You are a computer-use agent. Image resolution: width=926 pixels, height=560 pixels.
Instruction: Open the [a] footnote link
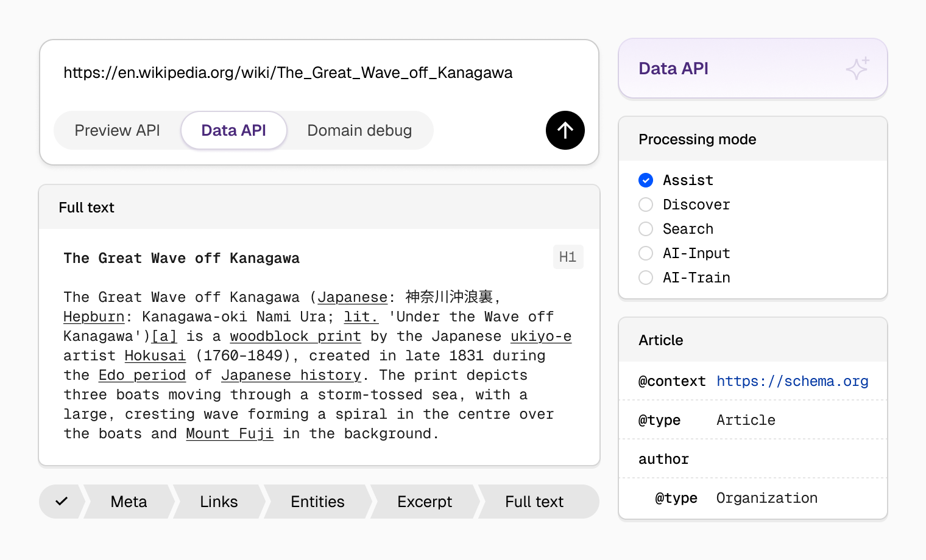coord(164,336)
